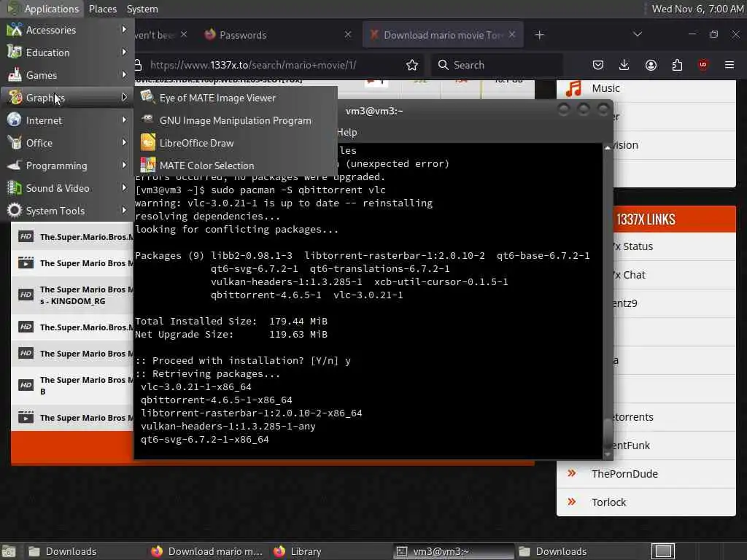Switch to Download mario taskbar window

click(207, 551)
